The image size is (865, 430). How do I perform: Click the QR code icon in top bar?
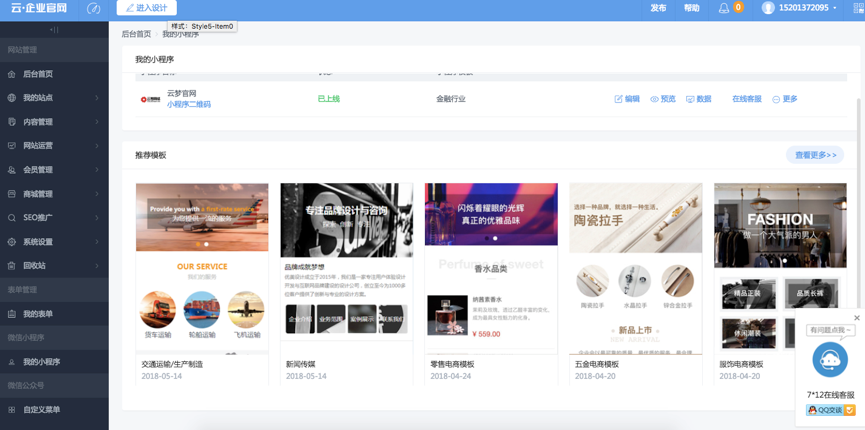pos(857,8)
